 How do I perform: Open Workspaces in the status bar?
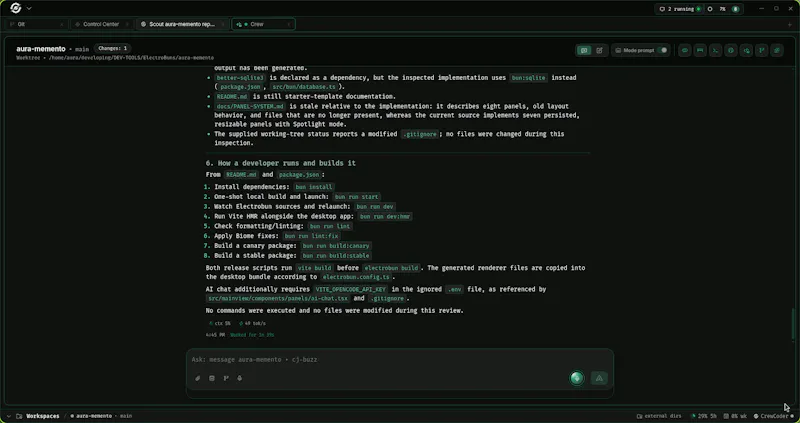point(38,416)
